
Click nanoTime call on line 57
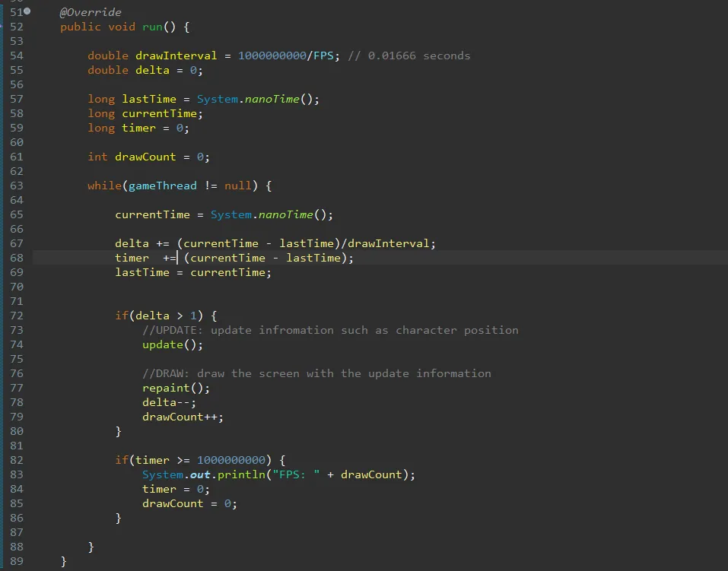pyautogui.click(x=272, y=99)
